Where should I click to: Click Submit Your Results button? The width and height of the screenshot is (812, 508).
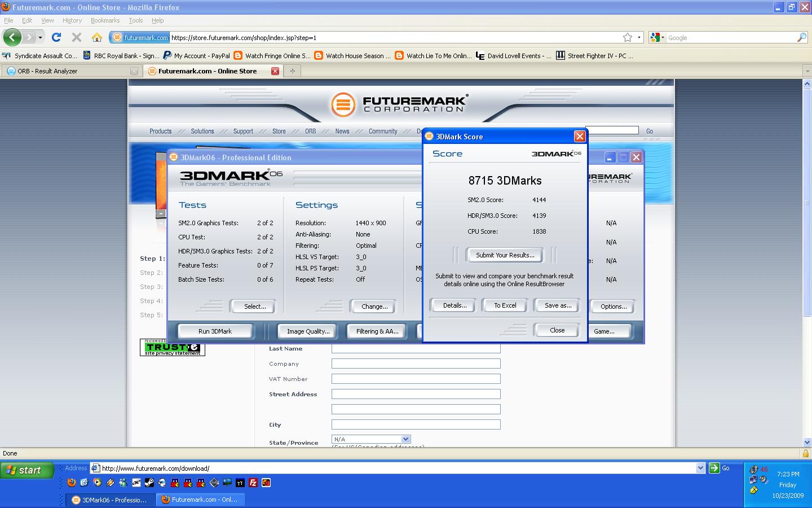tap(505, 255)
